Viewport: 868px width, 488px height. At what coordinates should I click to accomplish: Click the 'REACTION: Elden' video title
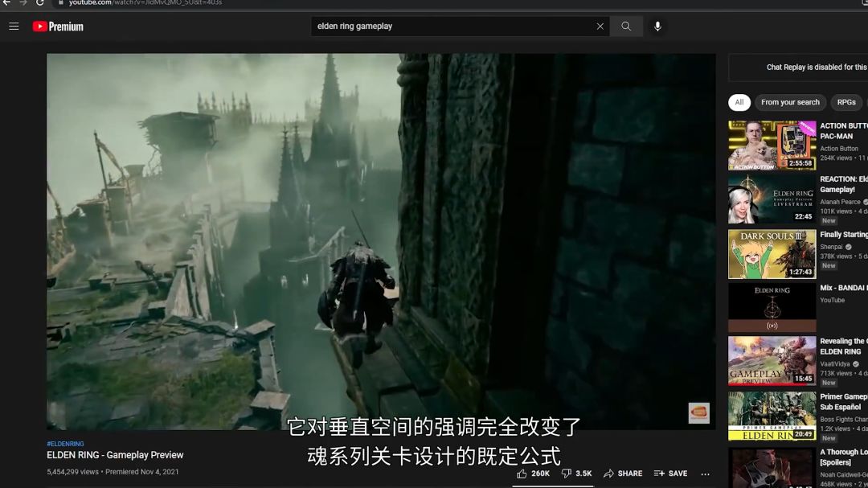844,184
